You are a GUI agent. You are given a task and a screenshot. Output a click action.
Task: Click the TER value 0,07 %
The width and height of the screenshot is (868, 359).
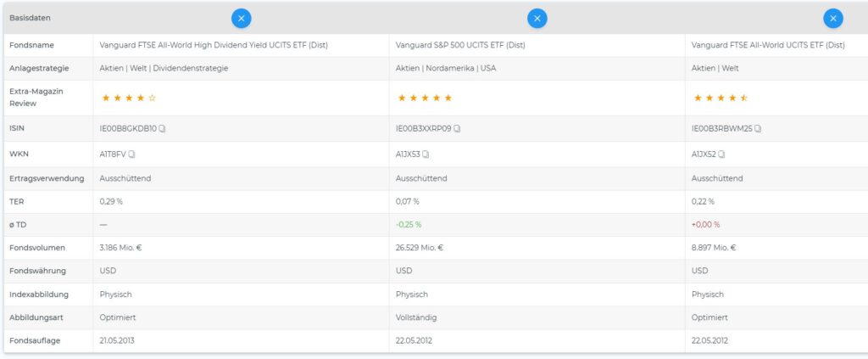pos(408,202)
